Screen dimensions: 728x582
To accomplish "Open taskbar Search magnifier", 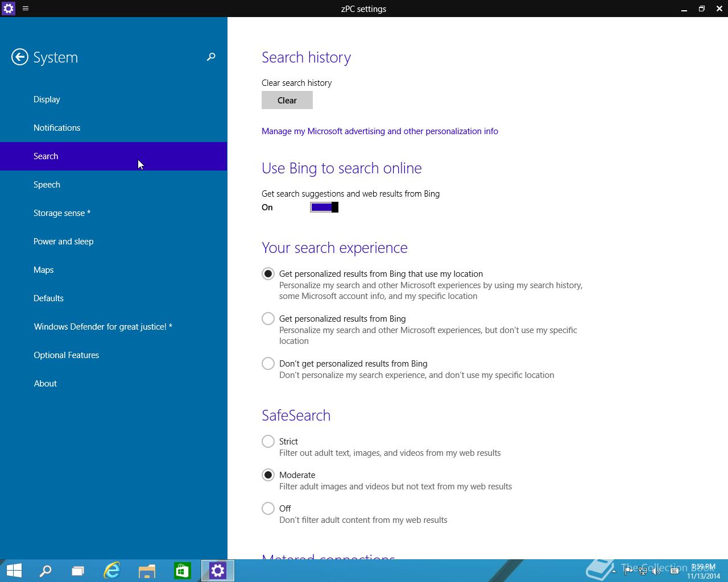I will (45, 571).
